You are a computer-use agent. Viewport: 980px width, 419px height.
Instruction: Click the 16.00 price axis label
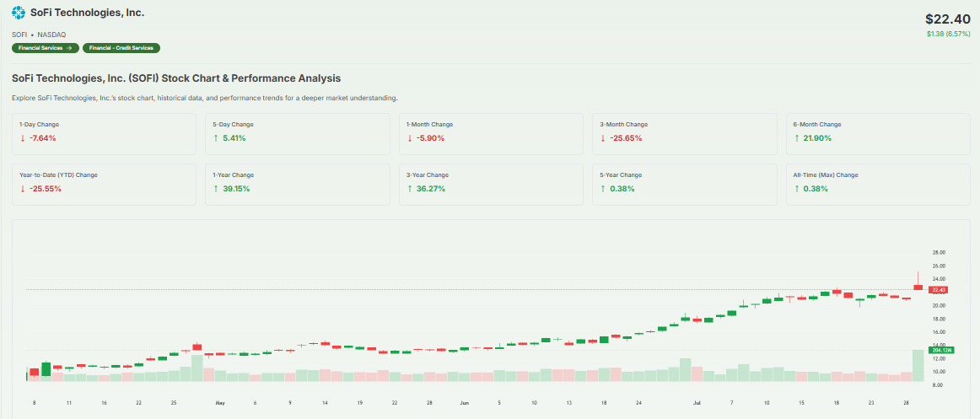click(938, 332)
